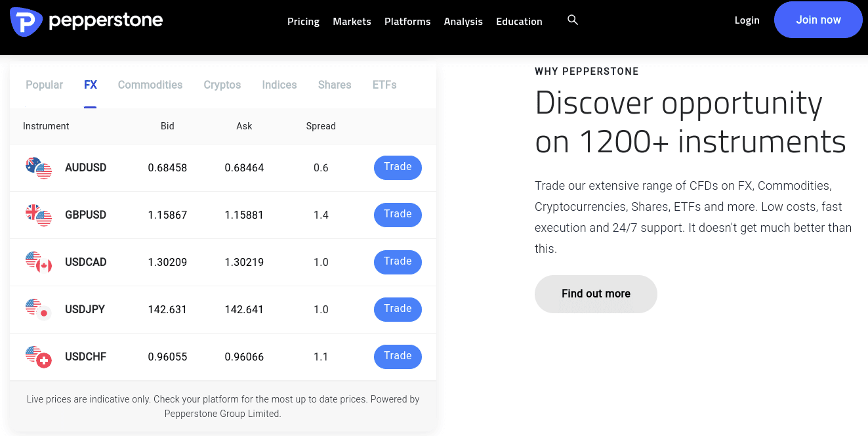Click the USDCHF flag pair icon
The width and height of the screenshot is (868, 436).
tap(39, 357)
